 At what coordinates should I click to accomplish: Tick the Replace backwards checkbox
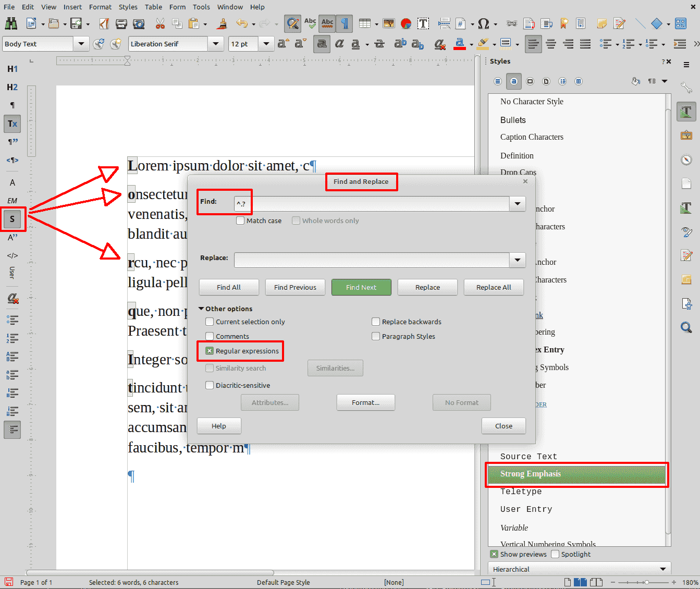(376, 322)
